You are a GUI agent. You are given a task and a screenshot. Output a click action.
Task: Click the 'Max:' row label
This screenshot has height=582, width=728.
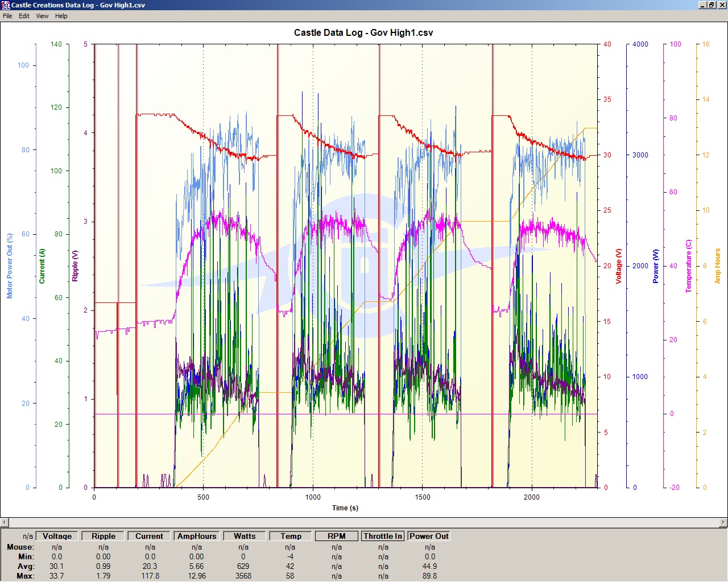[x=26, y=576]
